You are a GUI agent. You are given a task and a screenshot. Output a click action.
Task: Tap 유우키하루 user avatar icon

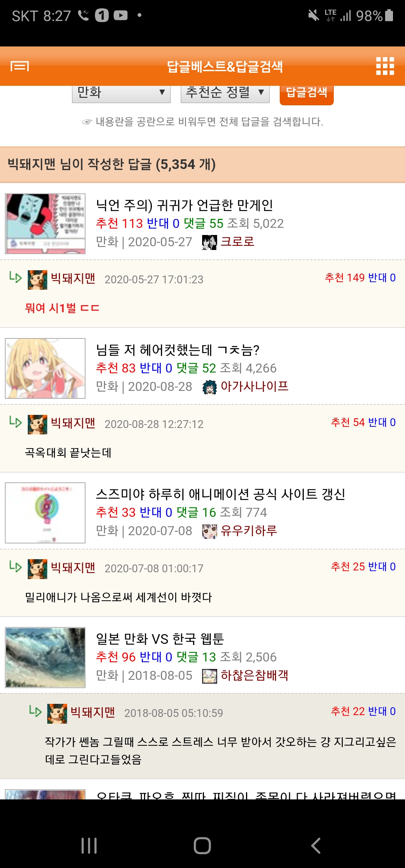[x=209, y=531]
